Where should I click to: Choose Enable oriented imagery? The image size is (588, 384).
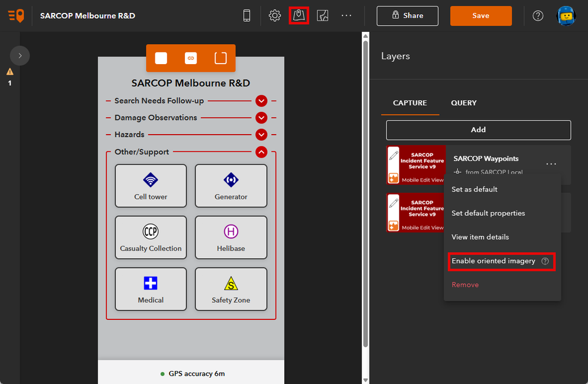pyautogui.click(x=493, y=261)
